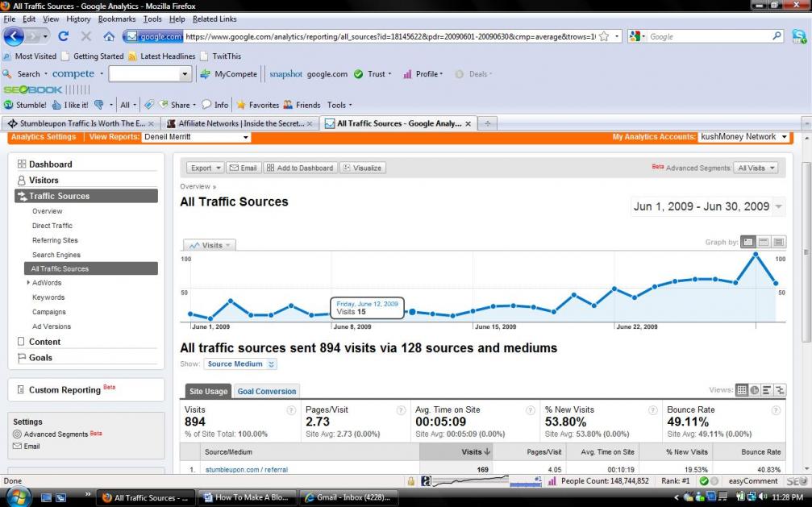Open the Compete search box dropdown

coord(185,74)
